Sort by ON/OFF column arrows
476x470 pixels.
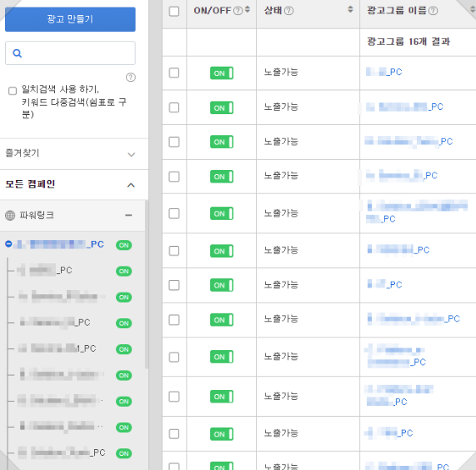248,9
